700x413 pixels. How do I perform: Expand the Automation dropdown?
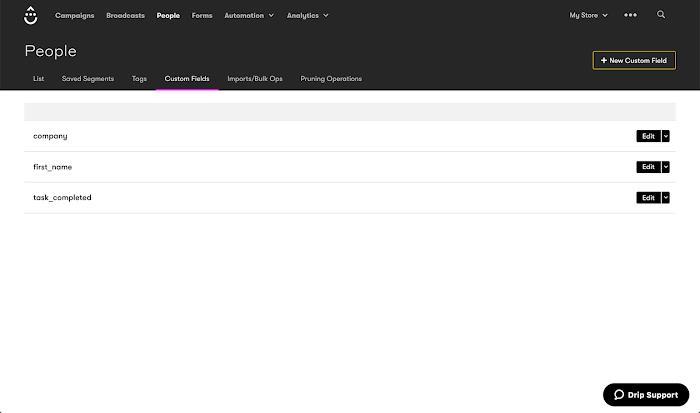pos(249,16)
